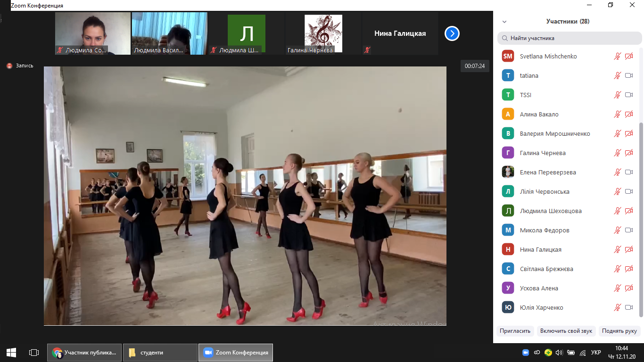644x362 pixels.
Task: Click the avatar of Елена Переверзева
Action: (508, 172)
